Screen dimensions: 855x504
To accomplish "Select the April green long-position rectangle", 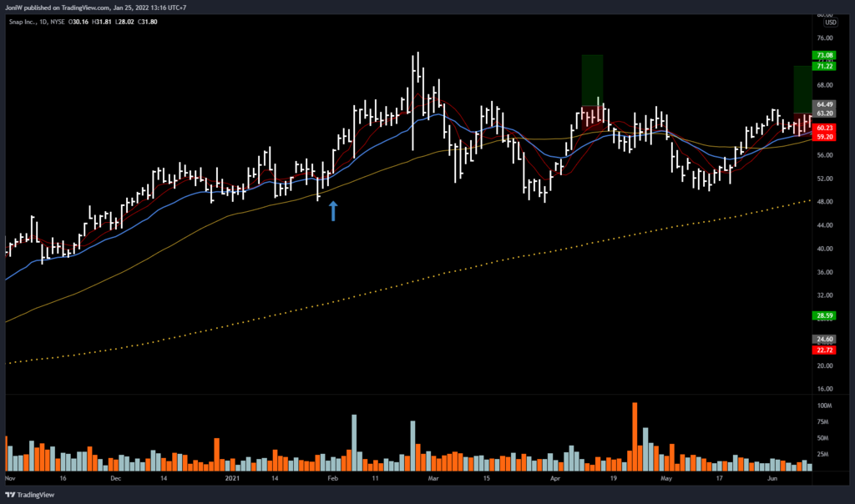I will click(x=592, y=80).
